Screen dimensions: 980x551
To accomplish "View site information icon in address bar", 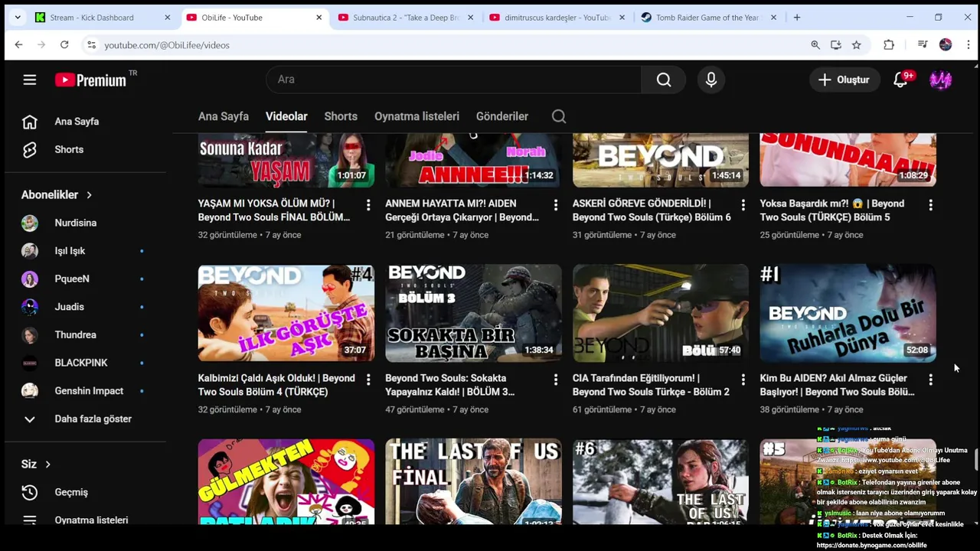I will click(91, 45).
